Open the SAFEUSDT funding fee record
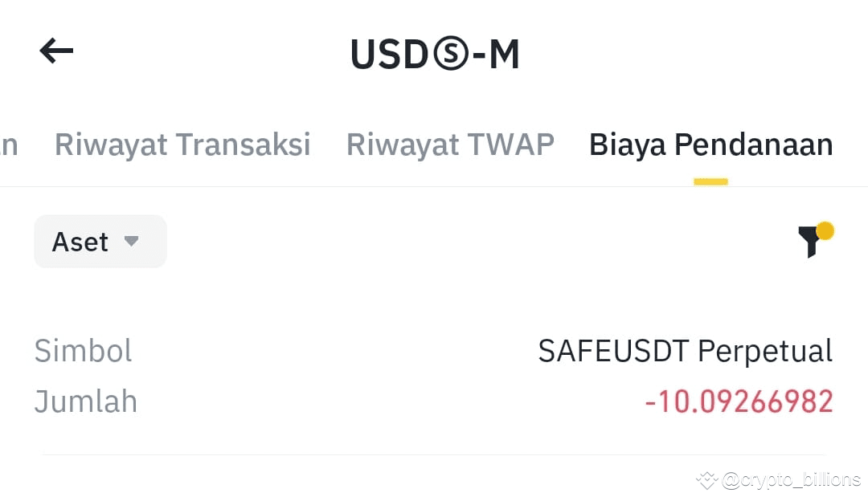This screenshot has height=497, width=868. pos(434,376)
